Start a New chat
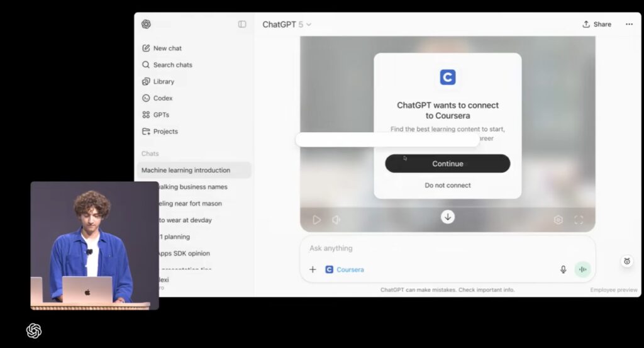The width and height of the screenshot is (644, 348). [167, 48]
